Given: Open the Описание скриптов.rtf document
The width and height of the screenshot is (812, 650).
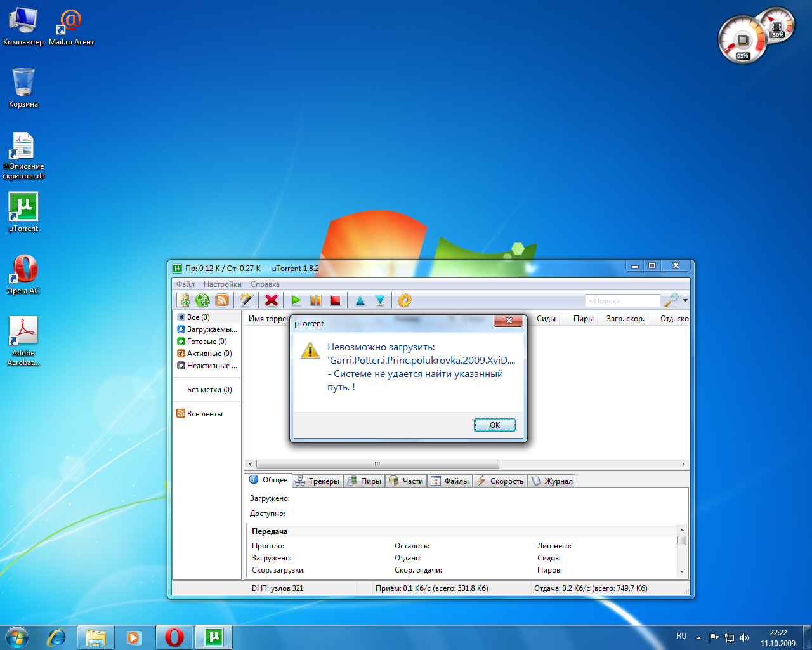Looking at the screenshot, I should tap(23, 155).
